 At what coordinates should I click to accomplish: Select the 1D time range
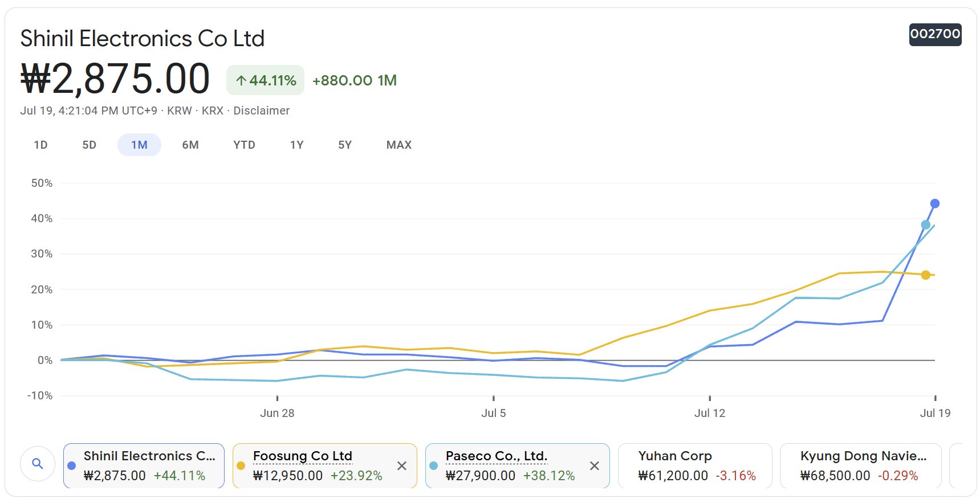(40, 145)
